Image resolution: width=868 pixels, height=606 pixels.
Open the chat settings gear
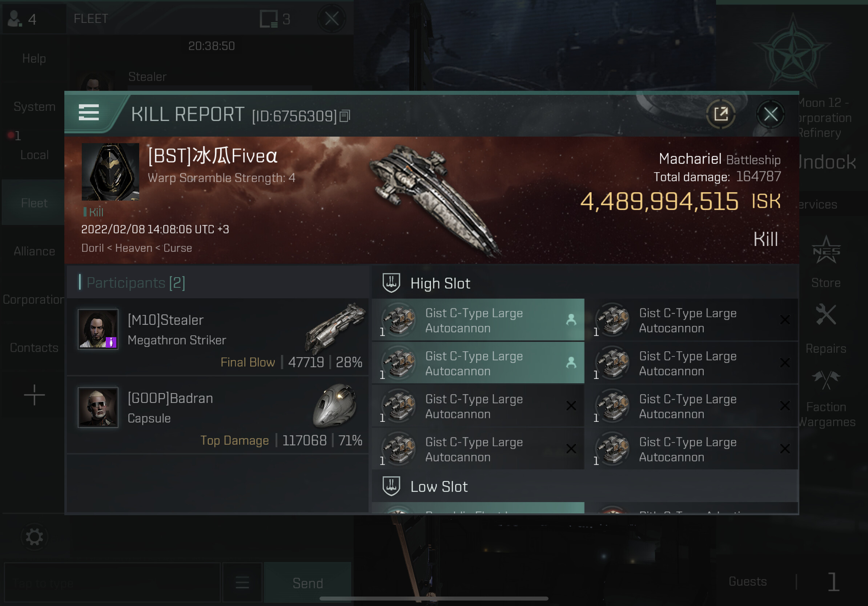tap(35, 537)
